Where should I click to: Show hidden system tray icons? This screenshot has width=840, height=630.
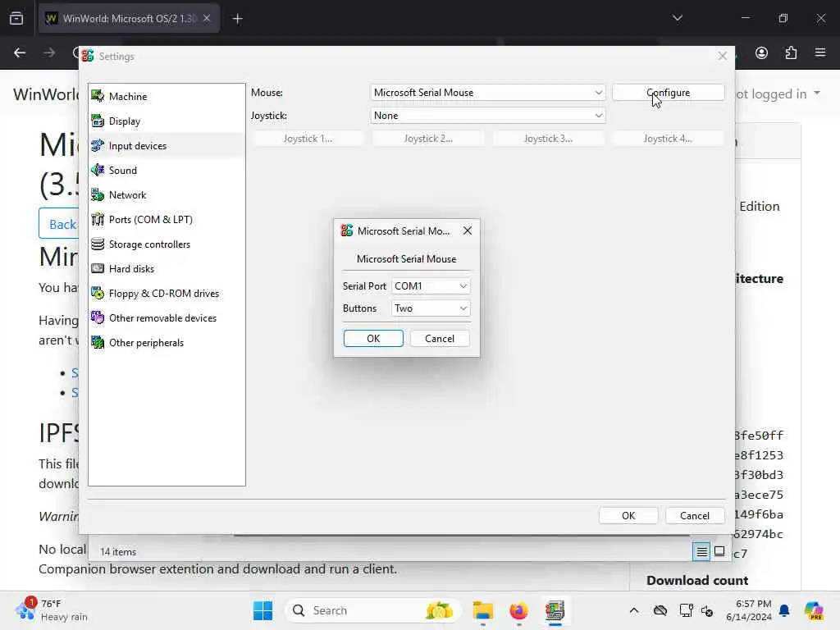pos(634,610)
